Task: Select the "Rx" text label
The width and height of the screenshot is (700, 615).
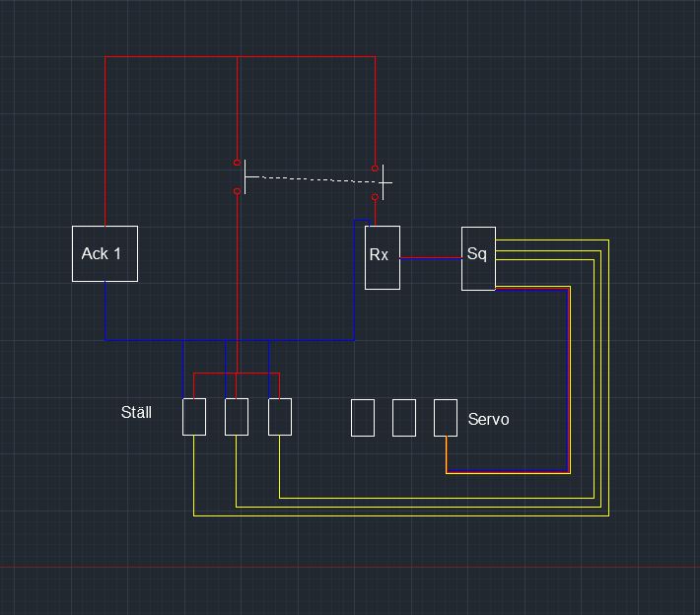Action: [x=379, y=255]
